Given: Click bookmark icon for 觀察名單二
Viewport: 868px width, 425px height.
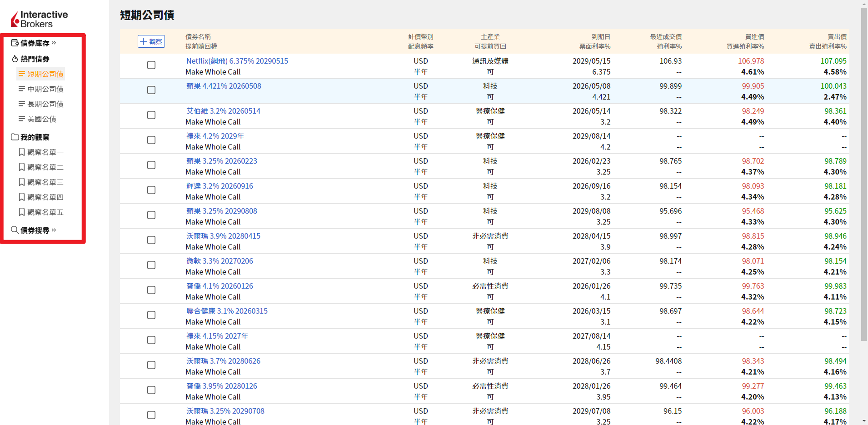Looking at the screenshot, I should [x=22, y=167].
